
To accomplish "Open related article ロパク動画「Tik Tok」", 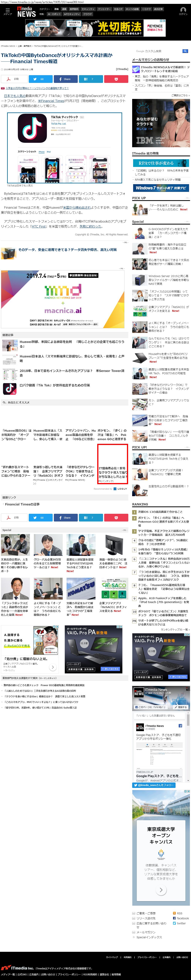I will [x=55, y=385].
